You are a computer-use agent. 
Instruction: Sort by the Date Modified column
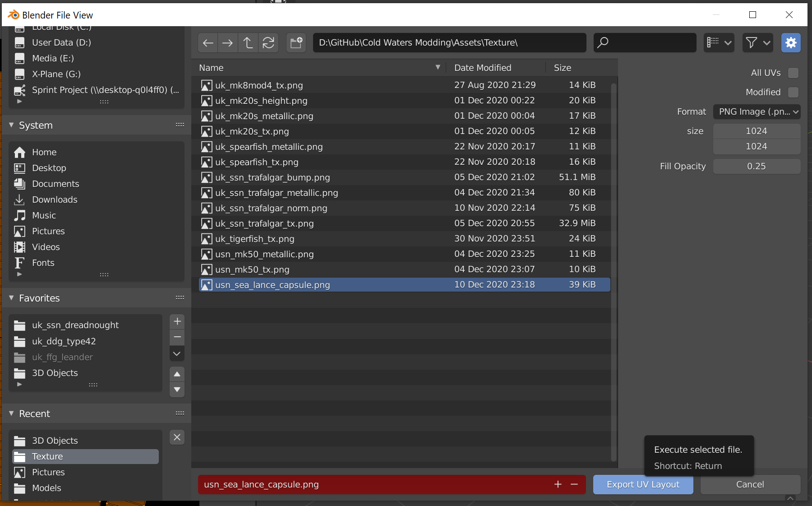point(495,68)
